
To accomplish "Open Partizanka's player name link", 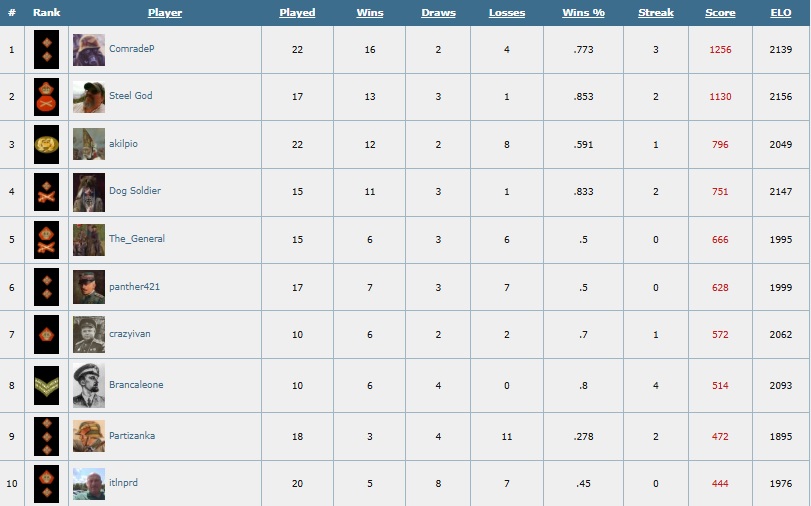I will (x=132, y=436).
